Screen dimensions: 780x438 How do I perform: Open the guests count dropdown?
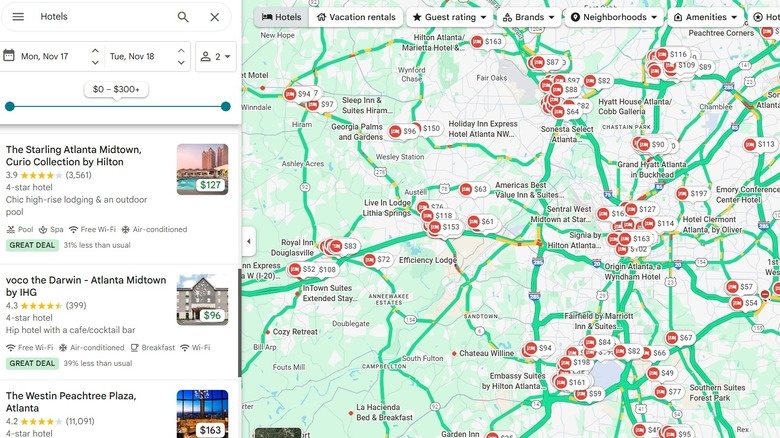point(216,56)
